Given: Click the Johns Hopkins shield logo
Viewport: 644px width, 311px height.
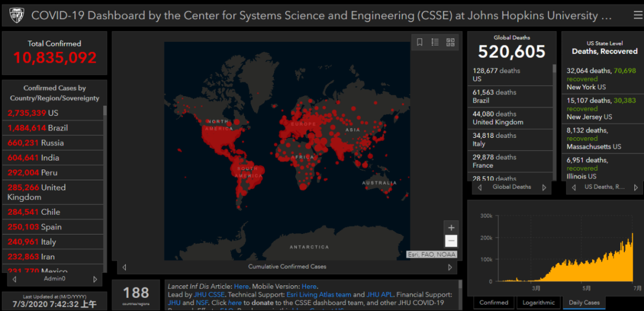Looking at the screenshot, I should coord(17,16).
